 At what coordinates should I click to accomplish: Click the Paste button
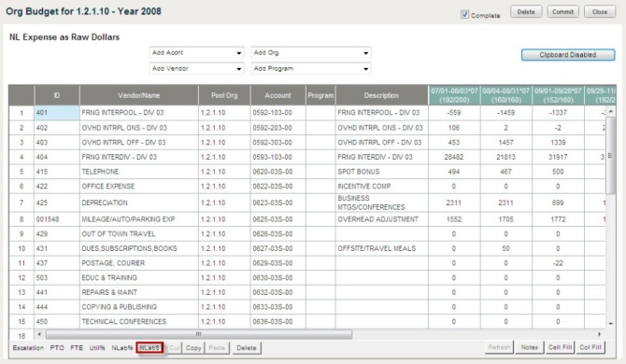tap(217, 347)
